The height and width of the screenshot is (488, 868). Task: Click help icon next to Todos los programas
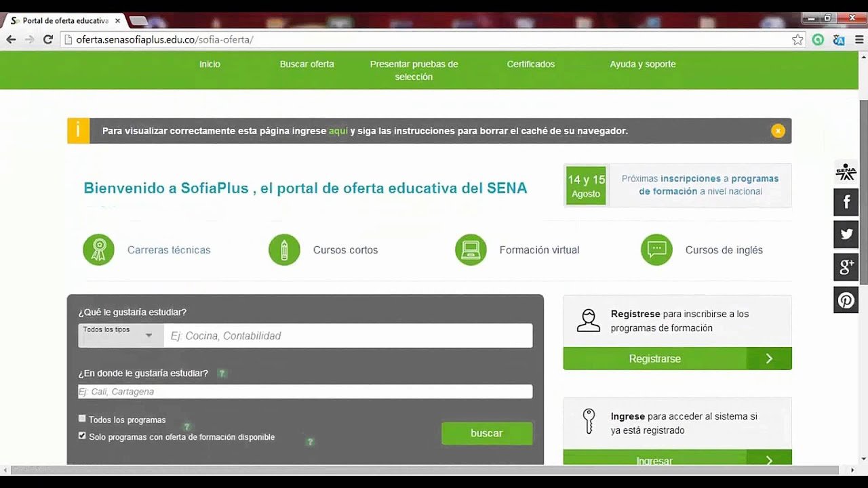coord(186,426)
